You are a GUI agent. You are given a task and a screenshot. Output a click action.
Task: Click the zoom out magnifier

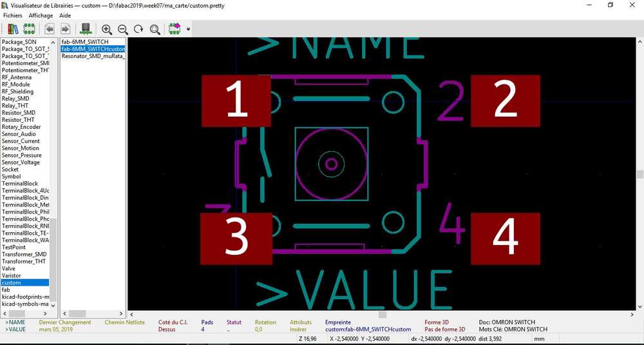[x=123, y=29]
